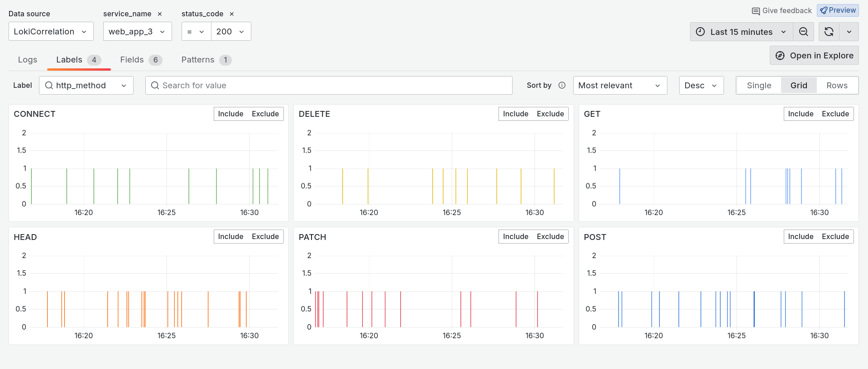868x369 pixels.
Task: Click the refresh icon
Action: pyautogui.click(x=829, y=32)
